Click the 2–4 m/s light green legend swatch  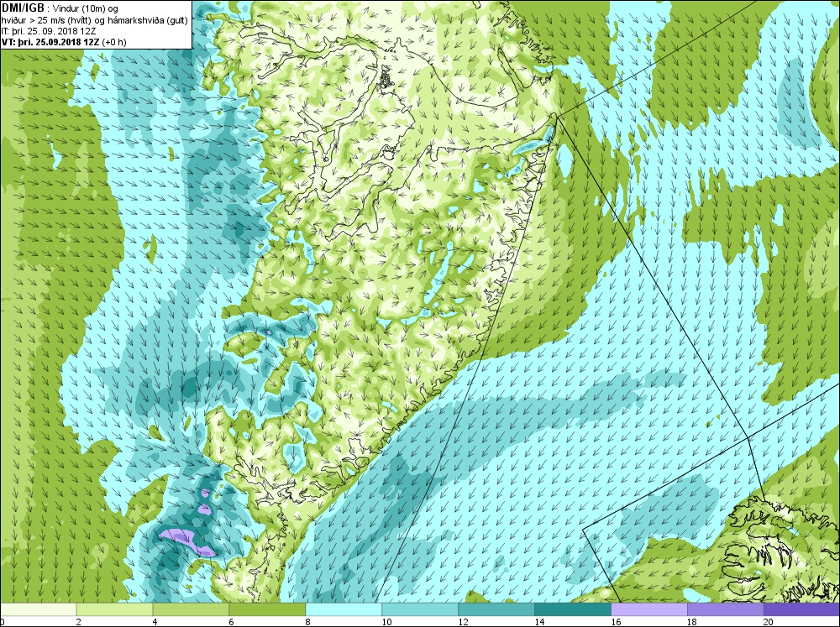tap(114, 609)
